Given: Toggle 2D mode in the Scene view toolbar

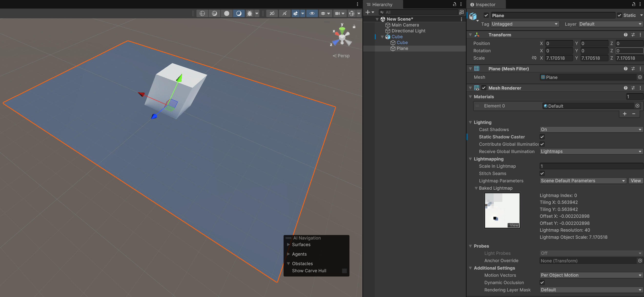Looking at the screenshot, I should coord(272,13).
